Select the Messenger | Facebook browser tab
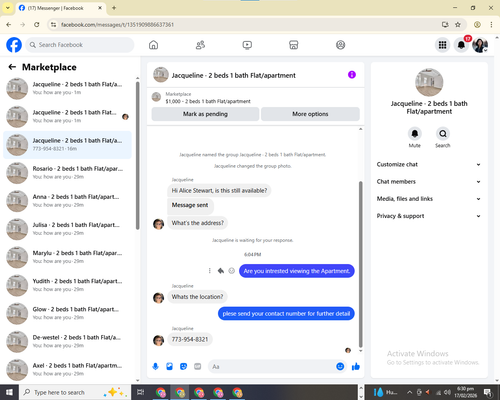Image resolution: width=500 pixels, height=400 pixels. [x=60, y=8]
